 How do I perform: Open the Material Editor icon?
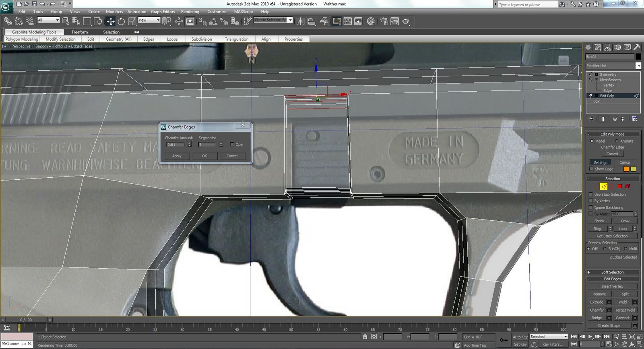(371, 21)
